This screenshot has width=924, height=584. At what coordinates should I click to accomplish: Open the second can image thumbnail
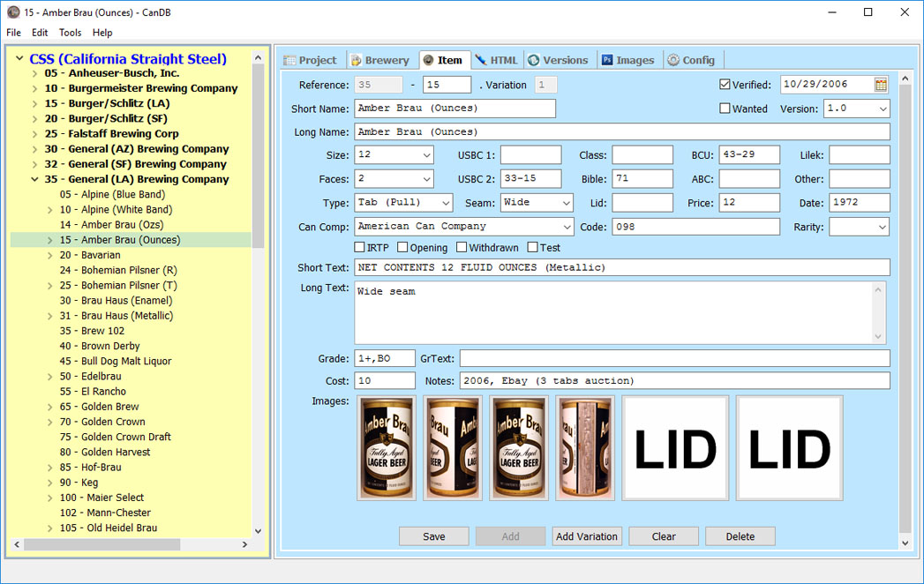pos(453,448)
